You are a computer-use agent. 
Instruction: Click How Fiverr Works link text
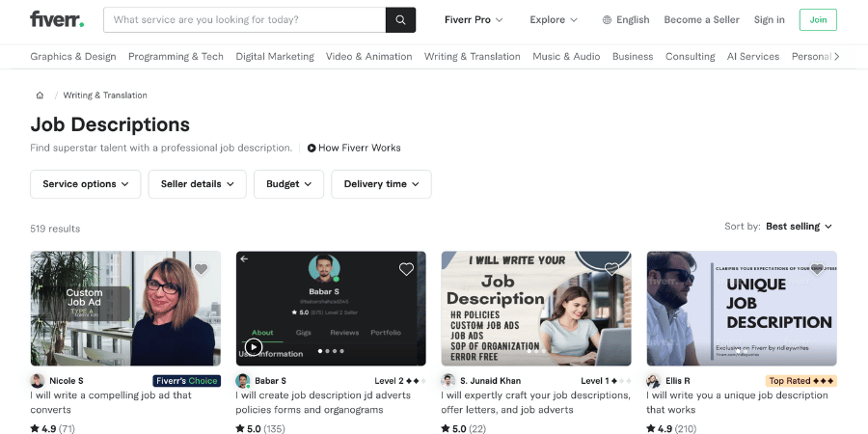[x=360, y=148]
